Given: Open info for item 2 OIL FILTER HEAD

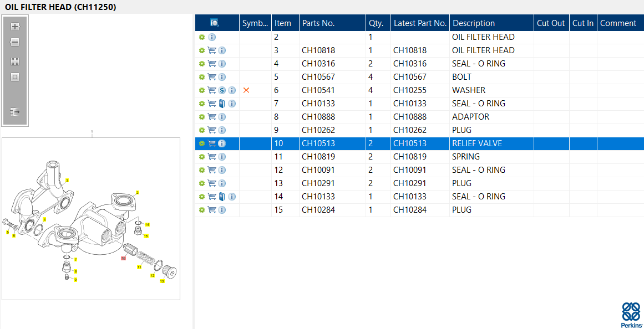Looking at the screenshot, I should 212,37.
